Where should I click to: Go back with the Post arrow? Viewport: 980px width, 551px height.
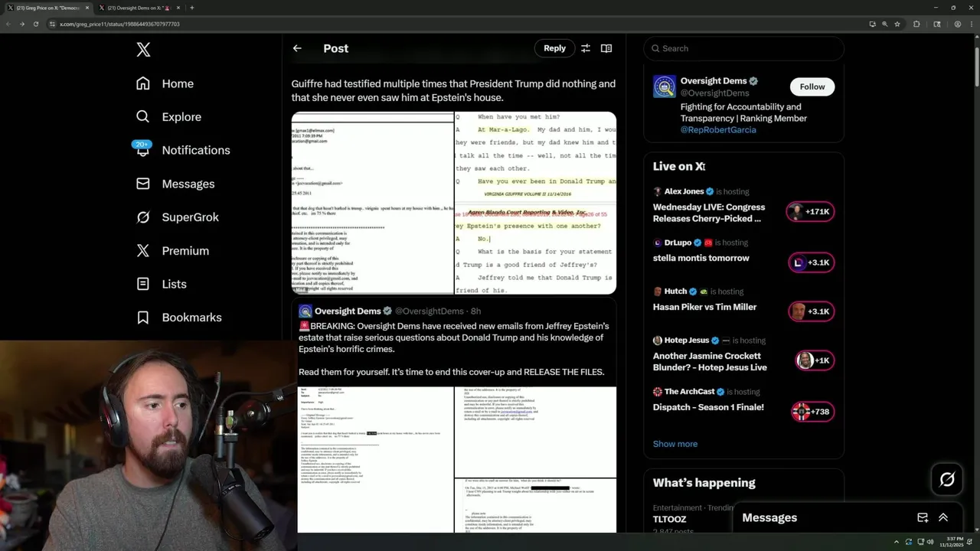point(297,48)
